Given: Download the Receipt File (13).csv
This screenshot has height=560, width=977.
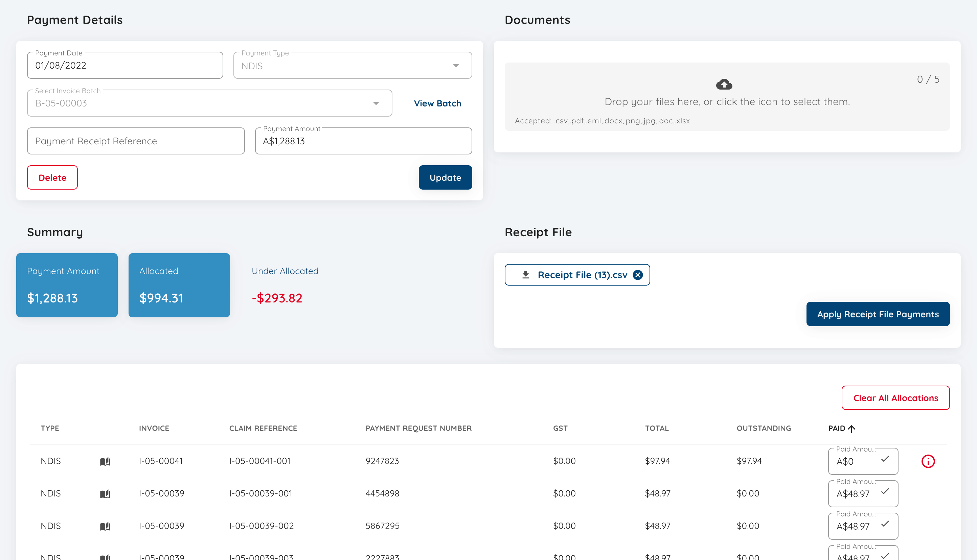Looking at the screenshot, I should (525, 275).
